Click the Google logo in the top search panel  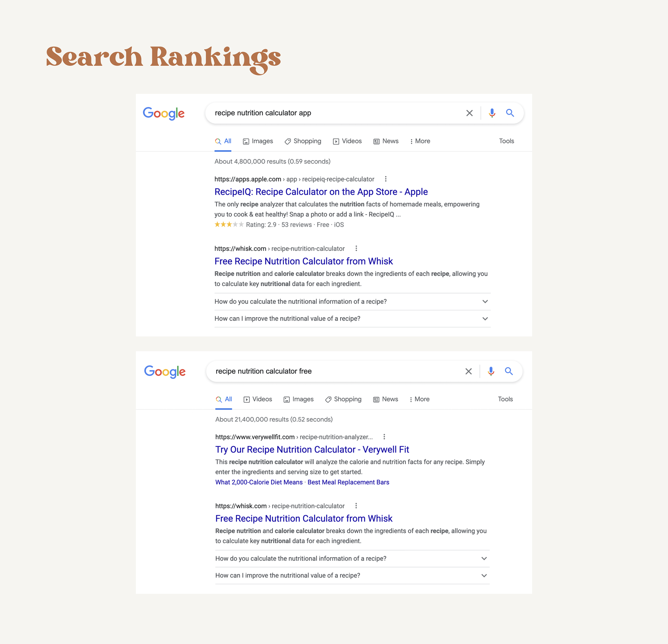[x=164, y=113]
